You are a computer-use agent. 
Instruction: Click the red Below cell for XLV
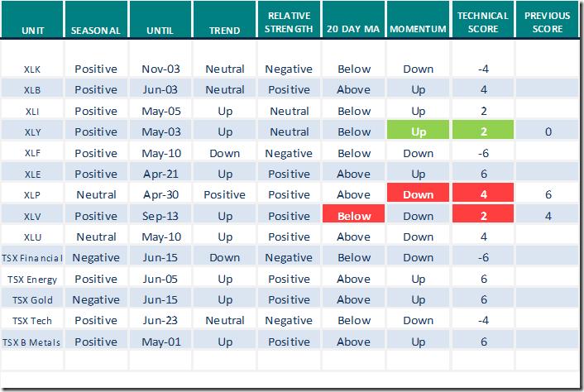click(354, 216)
